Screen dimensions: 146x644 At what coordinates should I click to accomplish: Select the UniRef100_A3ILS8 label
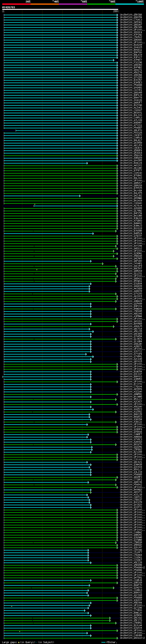131,495
